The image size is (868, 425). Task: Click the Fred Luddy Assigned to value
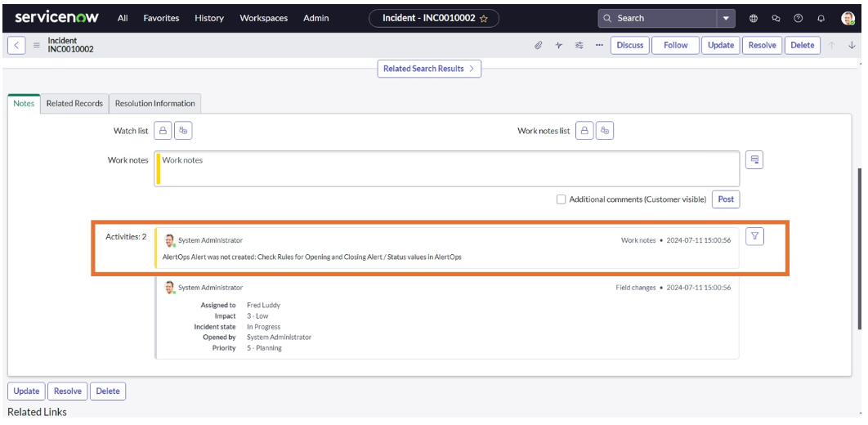[x=263, y=305]
